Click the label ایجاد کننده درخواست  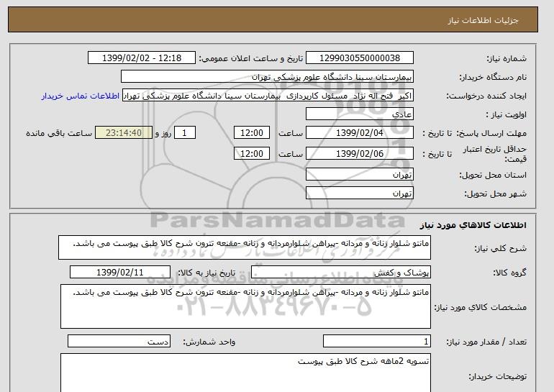486,96
